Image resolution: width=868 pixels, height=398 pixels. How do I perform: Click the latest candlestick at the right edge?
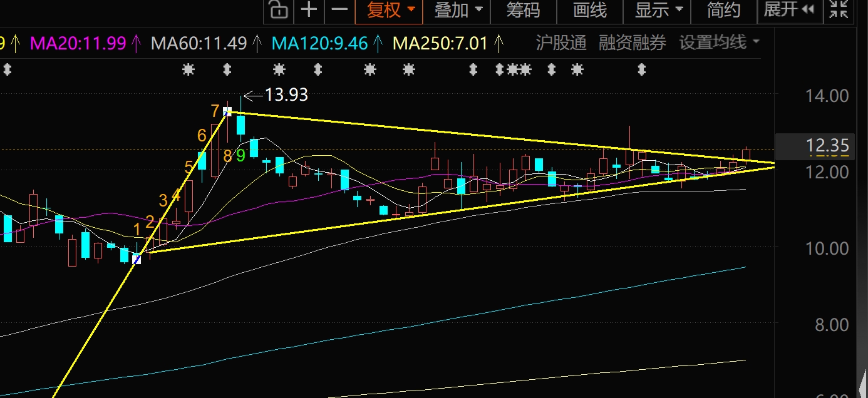click(x=746, y=154)
